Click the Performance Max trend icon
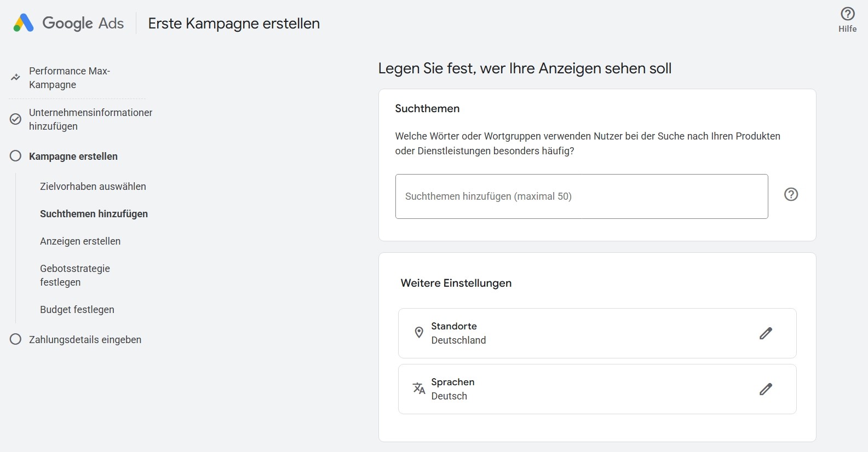 click(15, 78)
